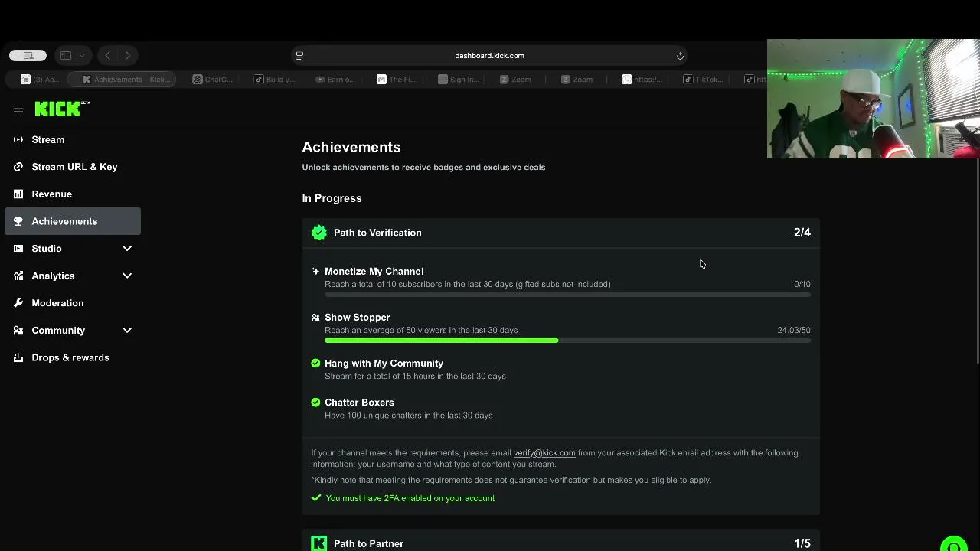Click the Path to Partner header

click(560, 542)
